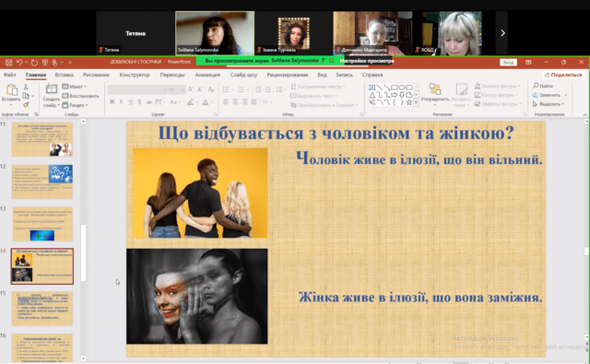Decrease list indent level icon
This screenshot has height=364, width=590.
pos(258,89)
